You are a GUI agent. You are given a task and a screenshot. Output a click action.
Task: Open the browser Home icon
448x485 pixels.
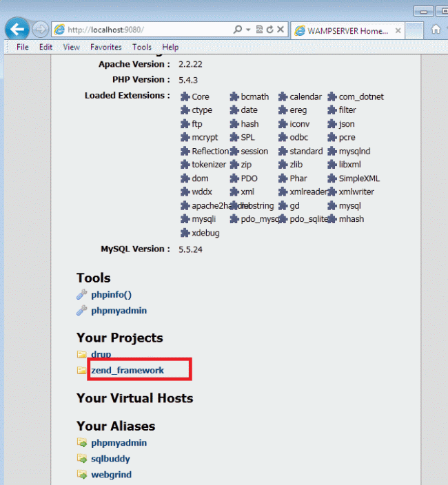436,30
